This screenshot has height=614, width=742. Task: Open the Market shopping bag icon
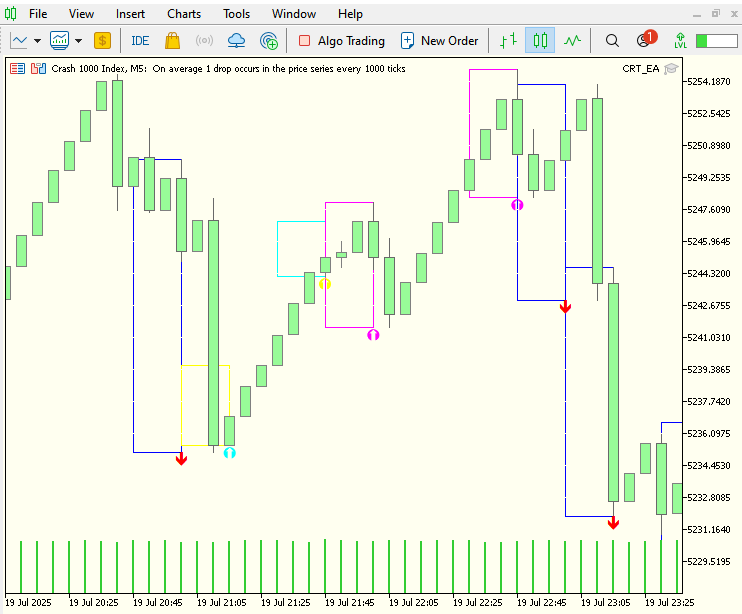click(x=172, y=41)
